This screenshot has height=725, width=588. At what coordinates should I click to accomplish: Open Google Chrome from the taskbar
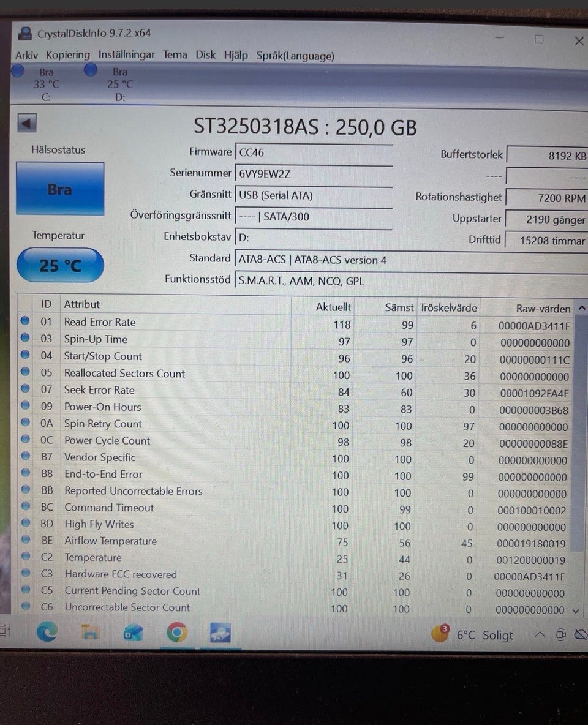click(177, 633)
